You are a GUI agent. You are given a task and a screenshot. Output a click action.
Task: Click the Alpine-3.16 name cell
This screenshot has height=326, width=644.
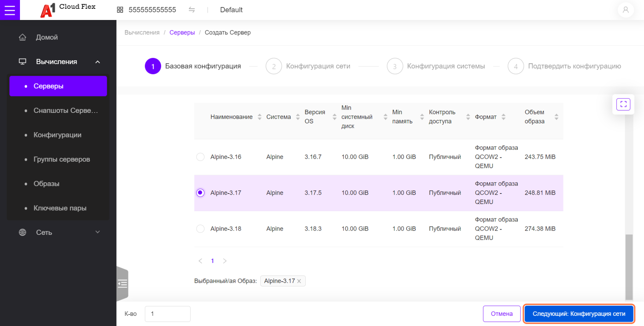pyautogui.click(x=226, y=157)
